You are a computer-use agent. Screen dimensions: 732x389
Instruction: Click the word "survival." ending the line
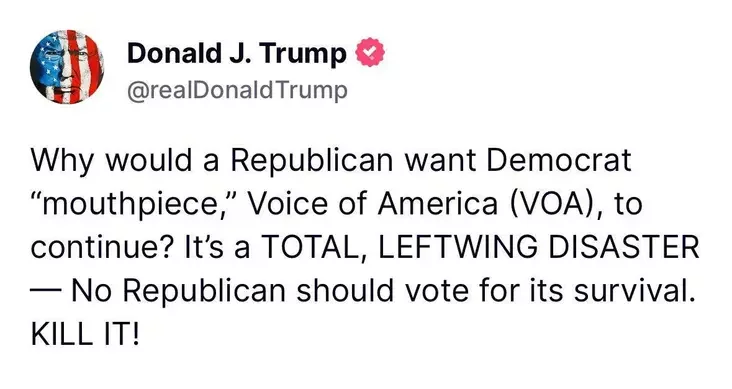pyautogui.click(x=632, y=291)
